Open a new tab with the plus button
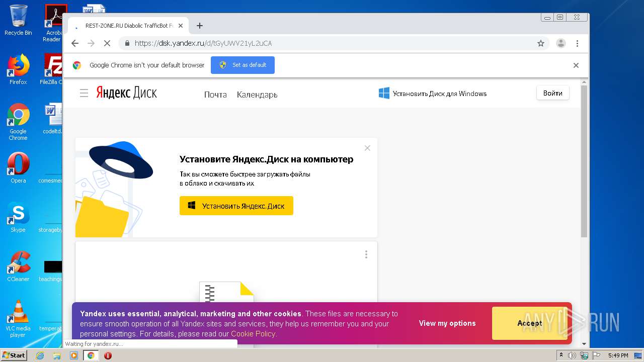Screen dimensions: 644x362 [x=200, y=26]
